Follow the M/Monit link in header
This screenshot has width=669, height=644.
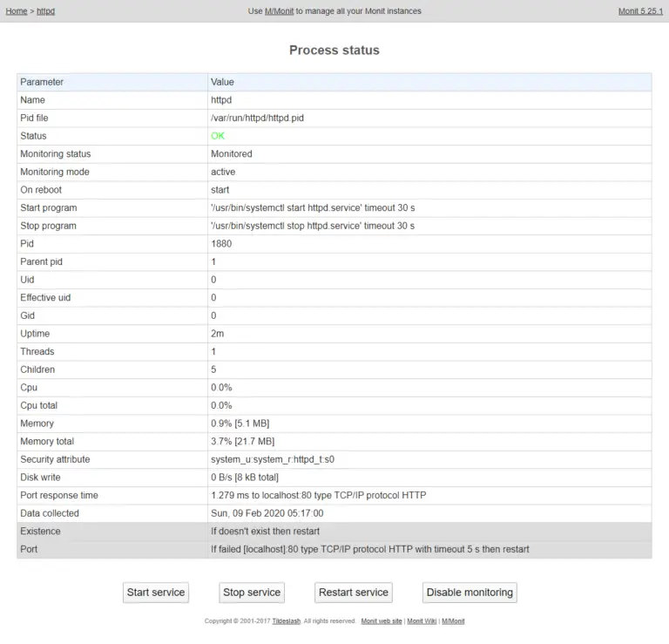(x=279, y=11)
